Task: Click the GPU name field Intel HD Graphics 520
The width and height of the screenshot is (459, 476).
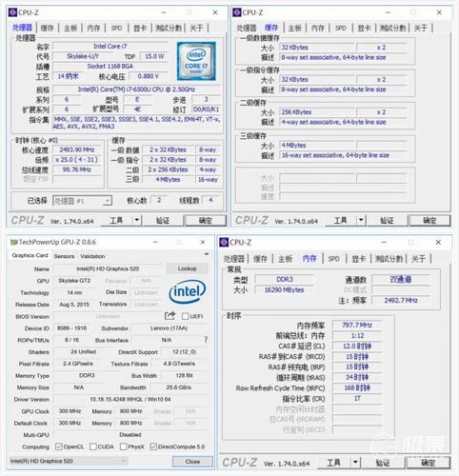Action: coord(108,268)
